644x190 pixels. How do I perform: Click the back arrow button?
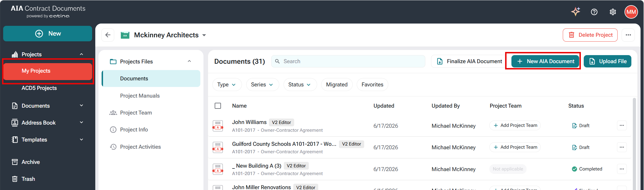coord(108,35)
